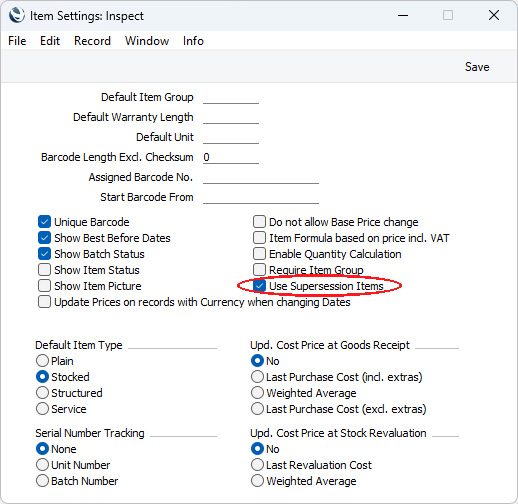Save the Item Settings record
Image resolution: width=518 pixels, height=504 pixels.
(477, 67)
